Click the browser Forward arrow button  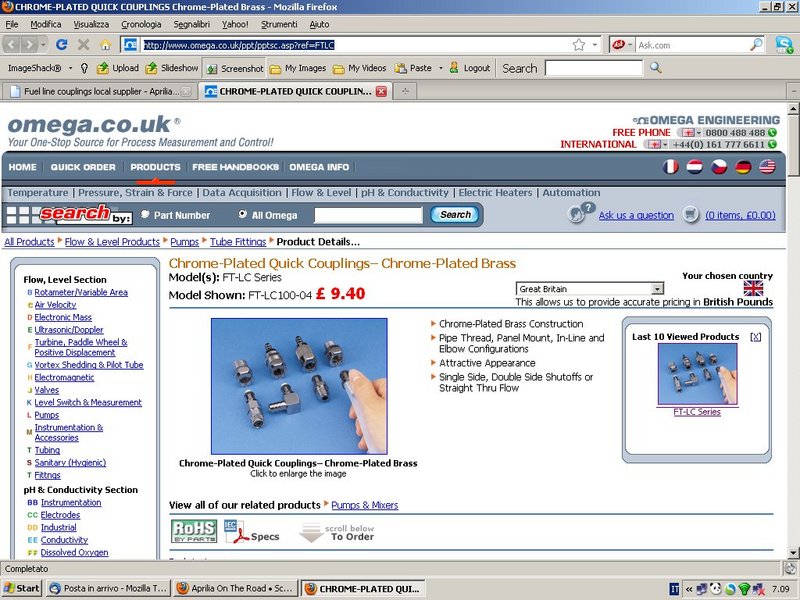click(30, 45)
